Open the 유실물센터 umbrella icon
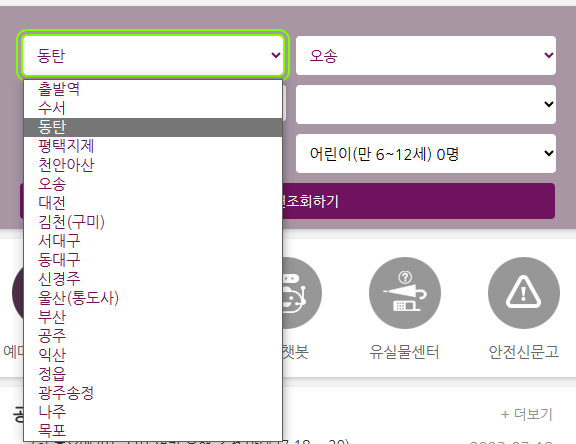The width and height of the screenshot is (576, 444). (405, 293)
